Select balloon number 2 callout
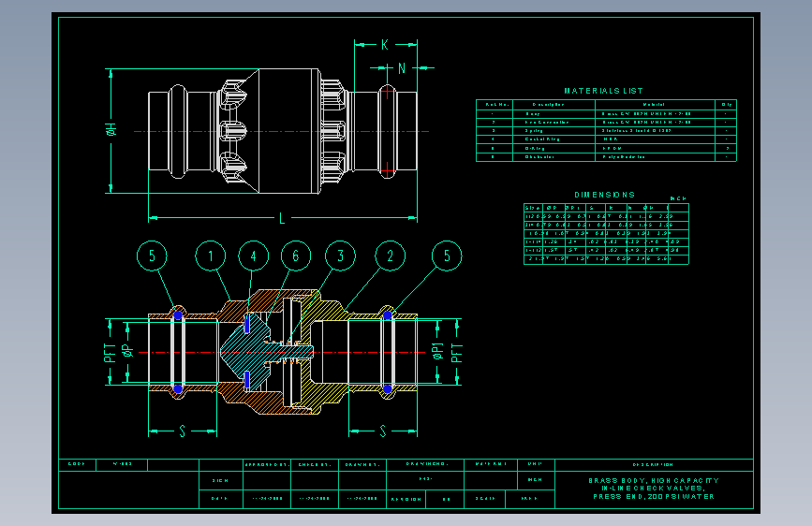The image size is (812, 526). click(390, 256)
